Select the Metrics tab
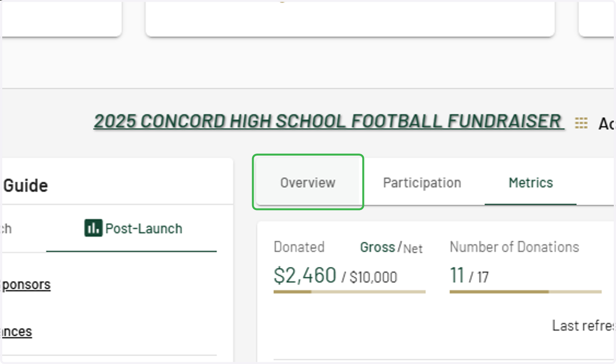Screen dimensions: 616x364 click(x=531, y=182)
